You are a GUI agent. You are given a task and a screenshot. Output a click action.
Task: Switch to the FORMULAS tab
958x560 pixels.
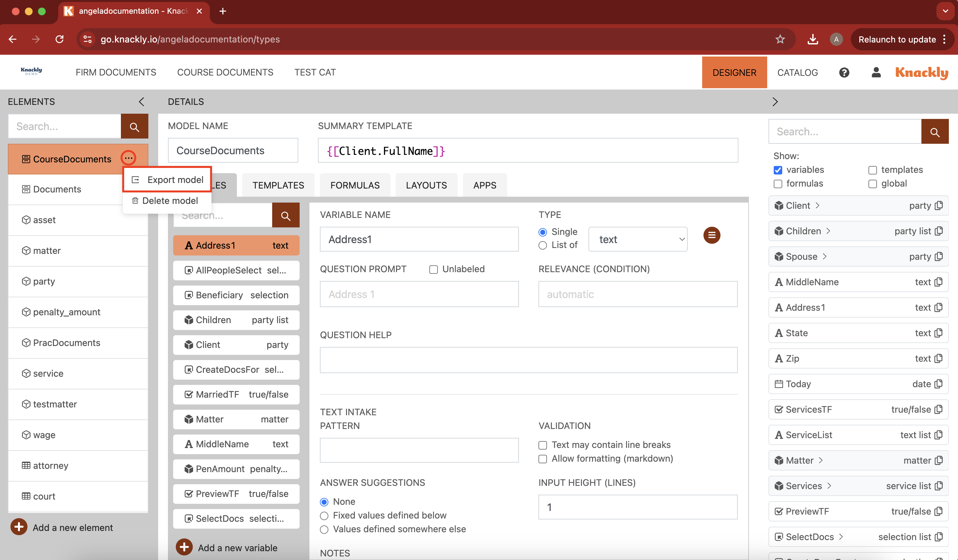coord(354,185)
